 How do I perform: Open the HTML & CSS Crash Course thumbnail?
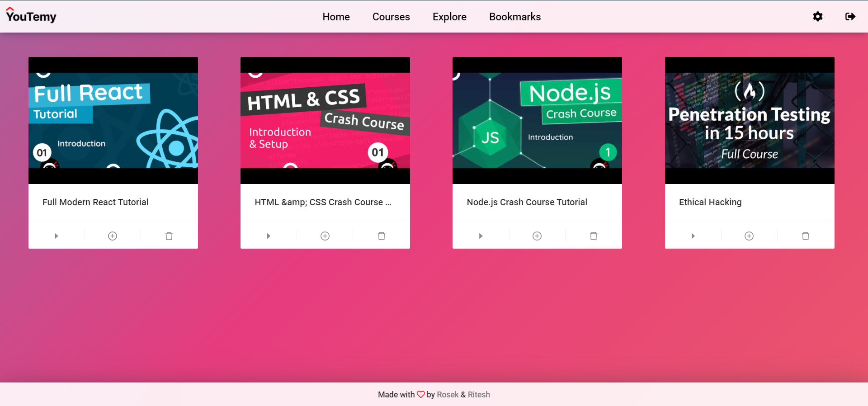325,120
